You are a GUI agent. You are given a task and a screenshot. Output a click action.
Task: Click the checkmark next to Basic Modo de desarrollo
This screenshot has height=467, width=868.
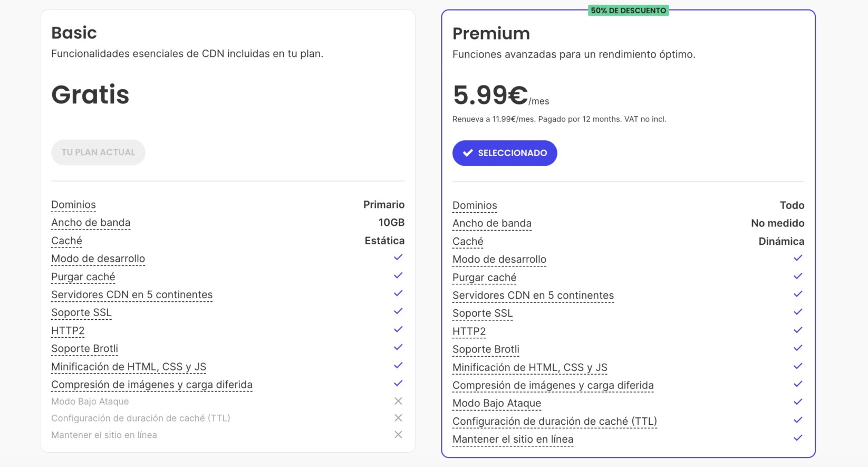coord(398,258)
